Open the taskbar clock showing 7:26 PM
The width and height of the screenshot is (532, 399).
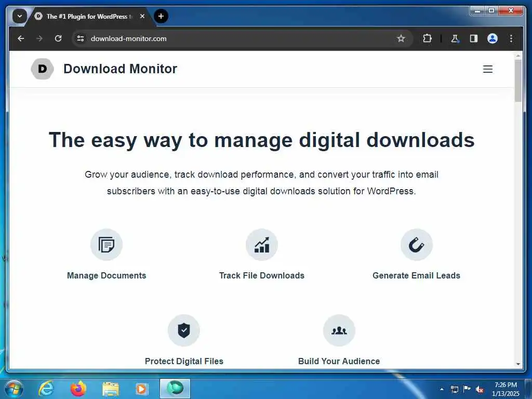pyautogui.click(x=506, y=389)
